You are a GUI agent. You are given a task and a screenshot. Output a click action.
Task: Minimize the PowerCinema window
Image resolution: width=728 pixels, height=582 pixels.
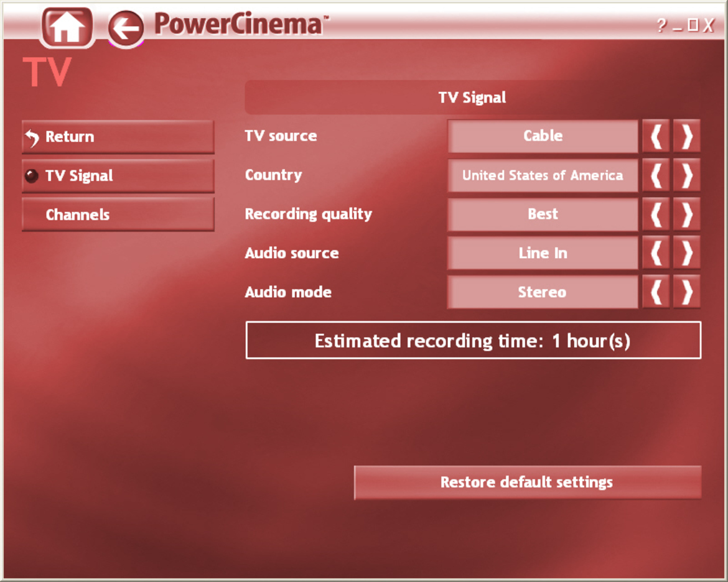(678, 29)
